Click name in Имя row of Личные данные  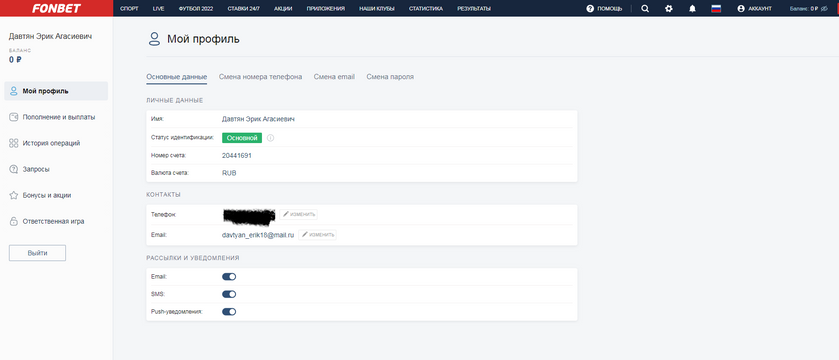point(258,119)
